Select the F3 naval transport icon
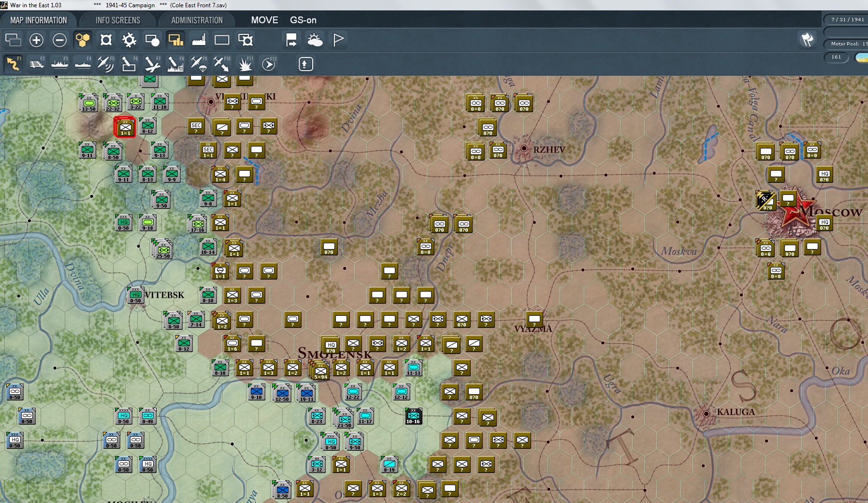 [x=59, y=64]
